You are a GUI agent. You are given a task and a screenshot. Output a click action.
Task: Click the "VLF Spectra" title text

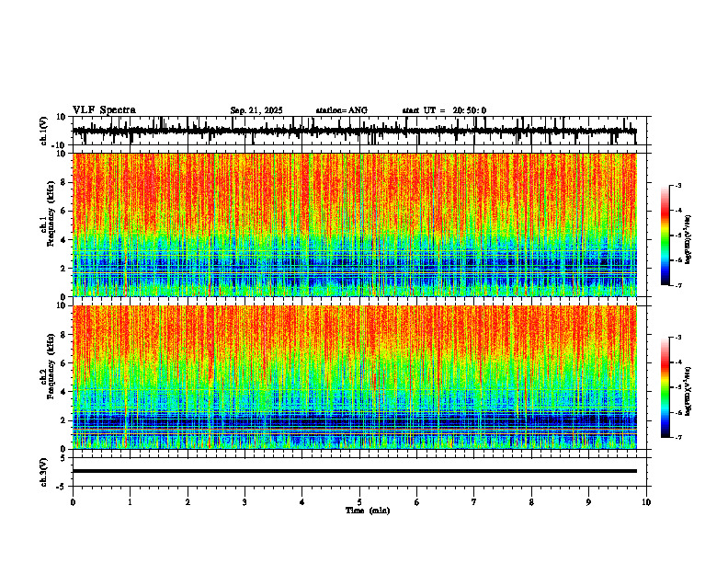(x=104, y=110)
